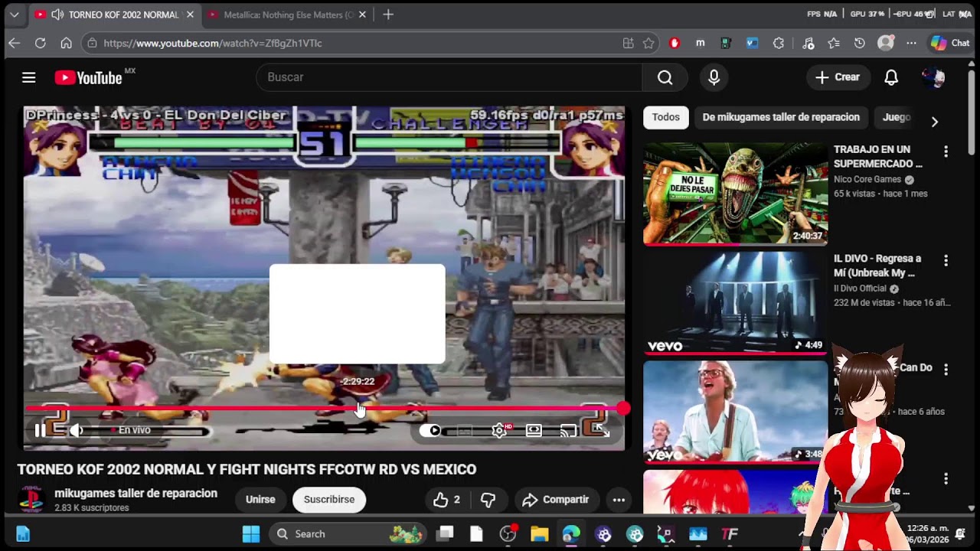Click the address bar URL
Viewport: 980px width, 551px height.
213,44
